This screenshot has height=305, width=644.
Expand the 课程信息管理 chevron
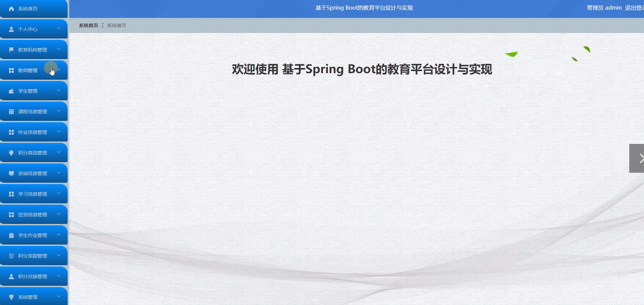coord(59,111)
